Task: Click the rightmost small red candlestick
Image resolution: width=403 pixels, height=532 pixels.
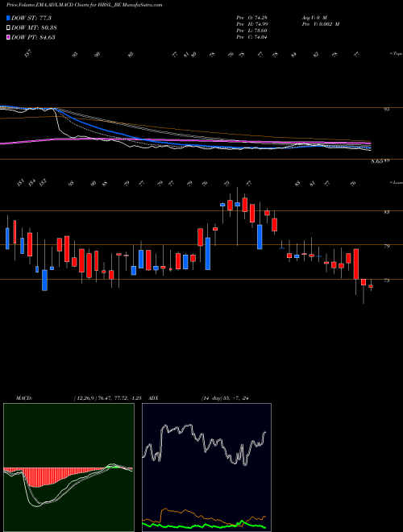Action: point(371,286)
